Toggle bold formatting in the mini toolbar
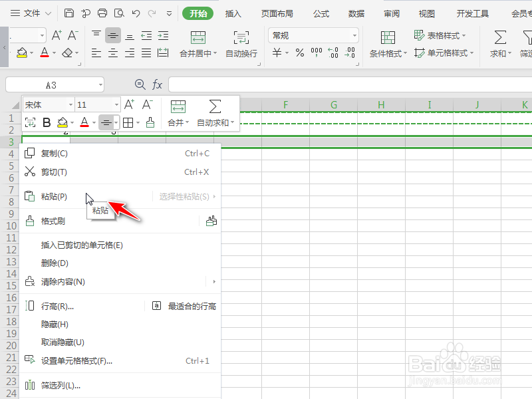 click(45, 122)
